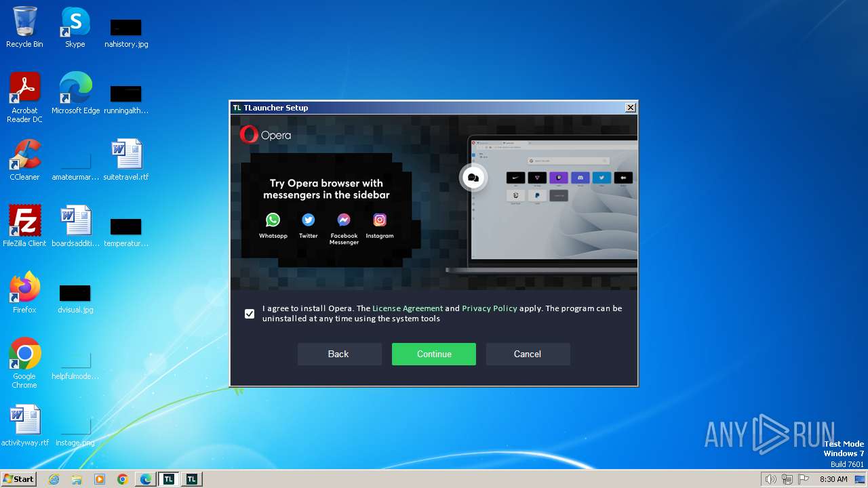The width and height of the screenshot is (868, 488).
Task: Select the activityway.rtf document icon
Action: 24,425
